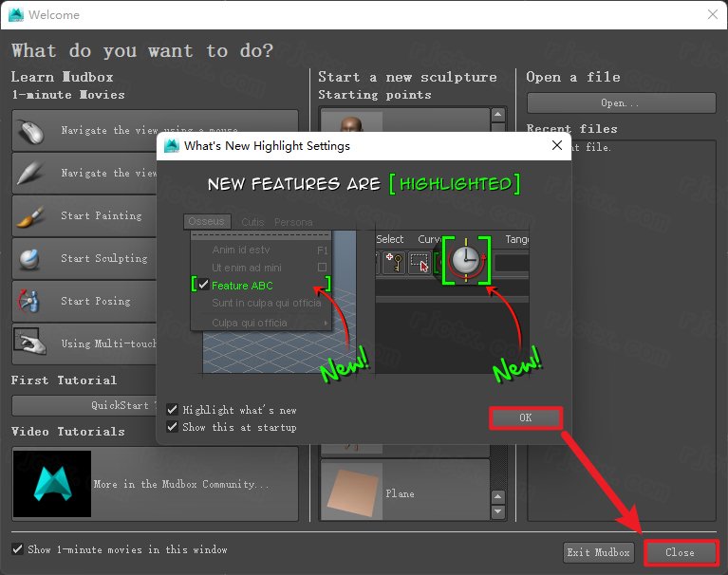Toggle Show 1-minute movies in this window
This screenshot has width=728, height=575.
[x=18, y=549]
